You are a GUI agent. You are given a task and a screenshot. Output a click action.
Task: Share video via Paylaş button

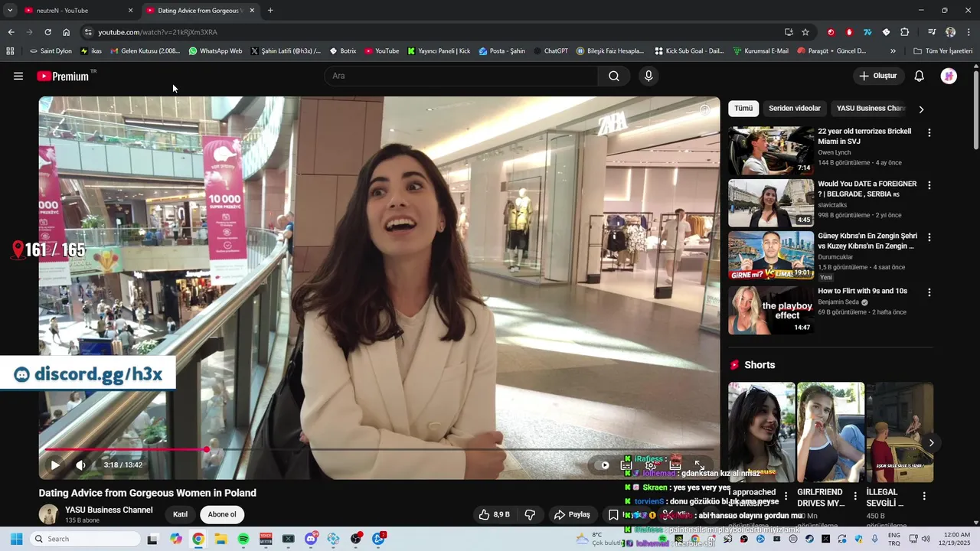pyautogui.click(x=573, y=514)
